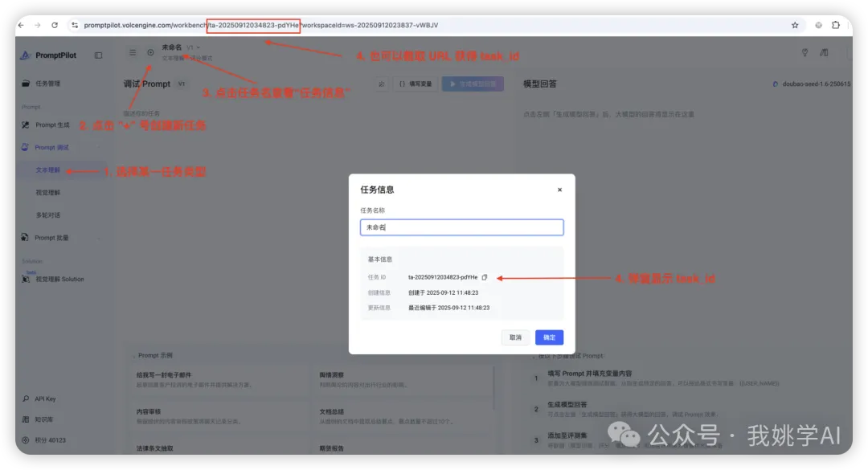Open Prompt 生成 in the sidebar
Image resolution: width=868 pixels, height=470 pixels.
52,125
